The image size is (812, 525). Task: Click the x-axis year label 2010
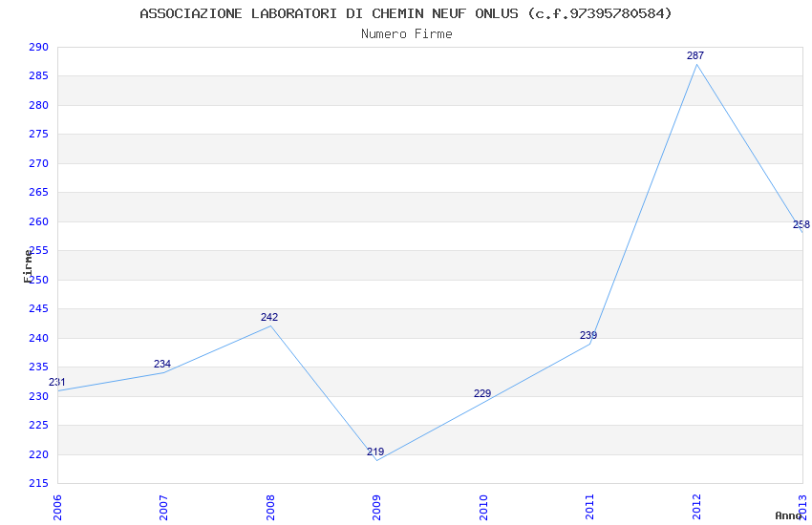483,507
